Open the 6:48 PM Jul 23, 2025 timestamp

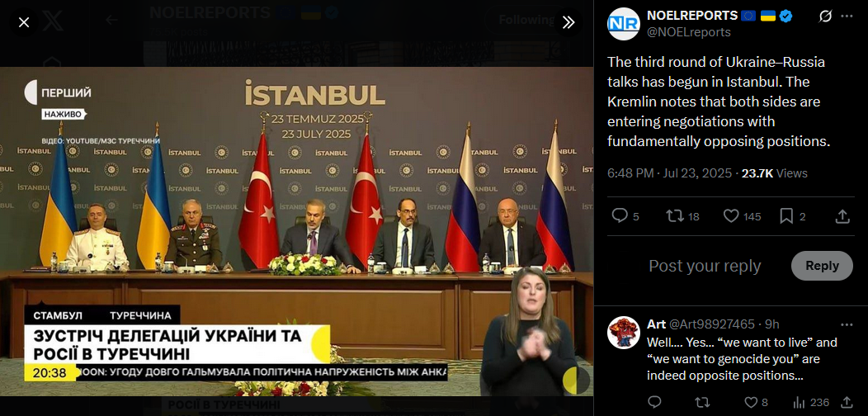pos(669,173)
